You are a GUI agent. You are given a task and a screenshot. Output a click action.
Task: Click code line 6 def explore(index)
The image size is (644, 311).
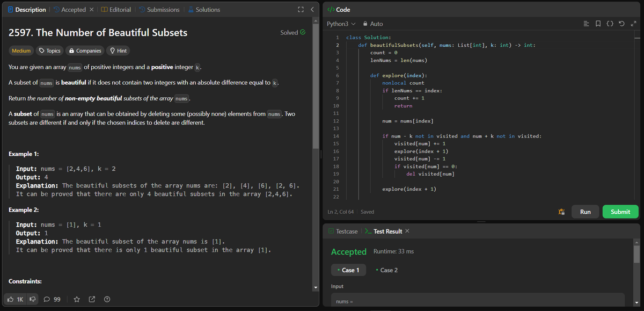pos(399,75)
